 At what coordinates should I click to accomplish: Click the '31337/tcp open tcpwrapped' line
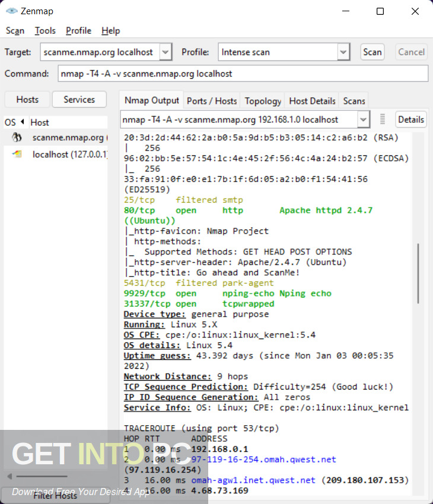199,304
